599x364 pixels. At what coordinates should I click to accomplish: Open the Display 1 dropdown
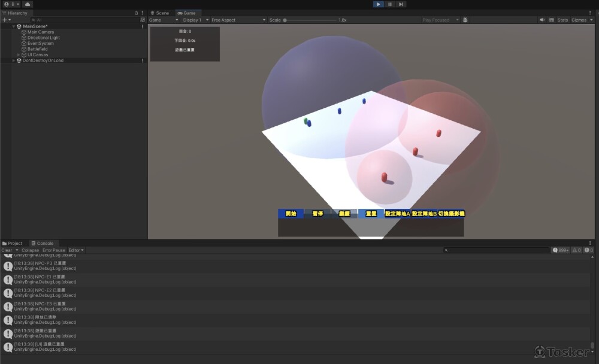click(x=195, y=20)
